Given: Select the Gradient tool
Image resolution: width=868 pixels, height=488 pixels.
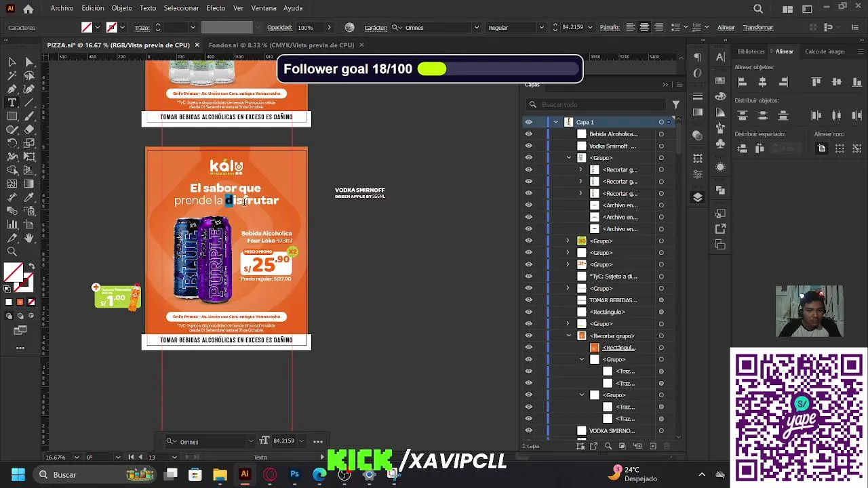Looking at the screenshot, I should point(29,184).
